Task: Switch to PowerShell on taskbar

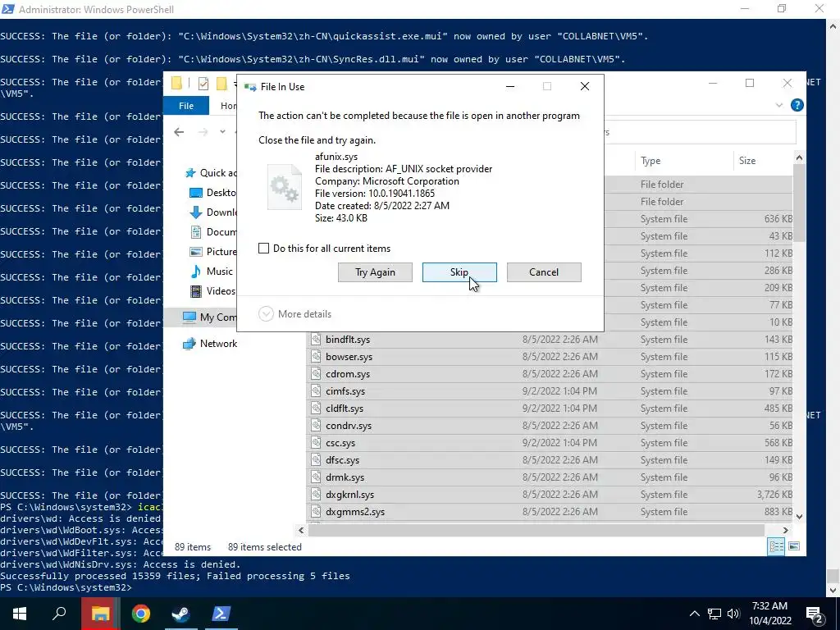Action: (x=221, y=614)
